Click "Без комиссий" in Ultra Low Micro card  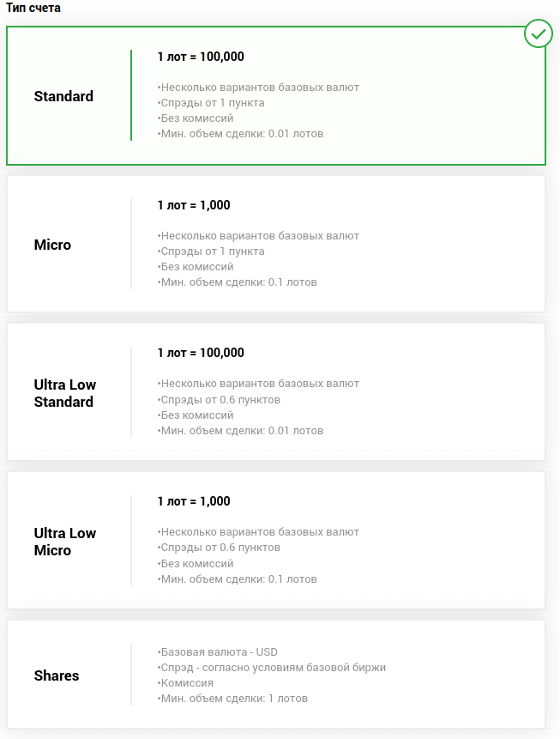(x=196, y=564)
